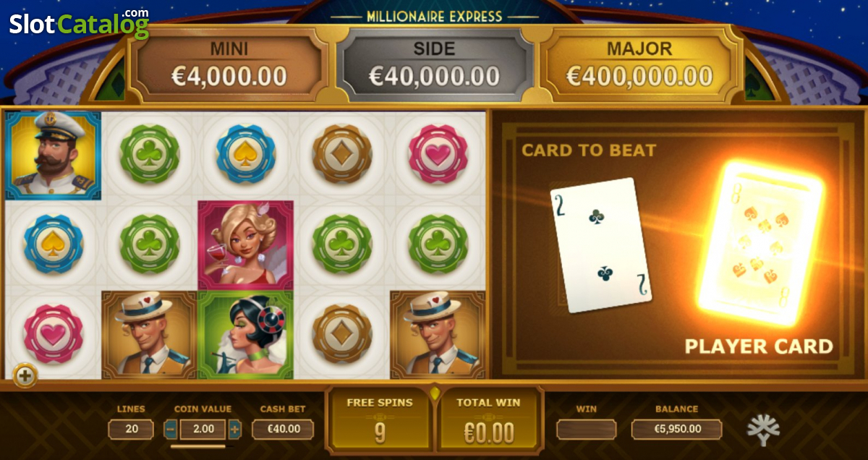The image size is (868, 460).
Task: Decrease coin value with the minus button
Action: [x=171, y=429]
